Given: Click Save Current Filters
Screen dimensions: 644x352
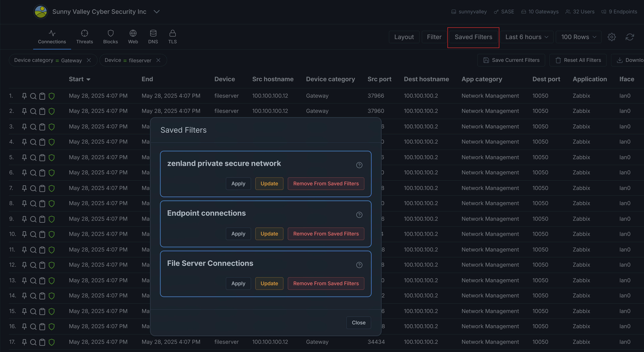Looking at the screenshot, I should (x=511, y=60).
